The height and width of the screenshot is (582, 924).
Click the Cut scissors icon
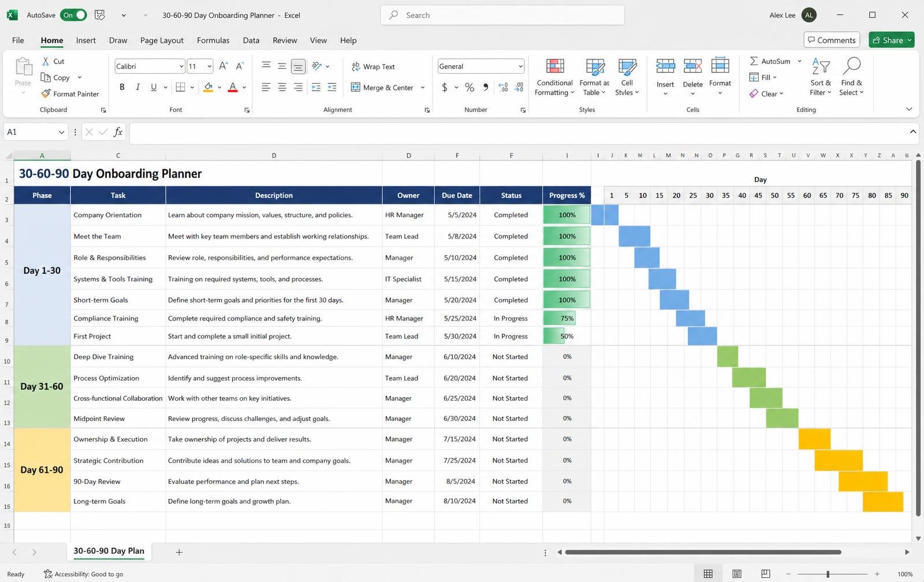tap(46, 61)
